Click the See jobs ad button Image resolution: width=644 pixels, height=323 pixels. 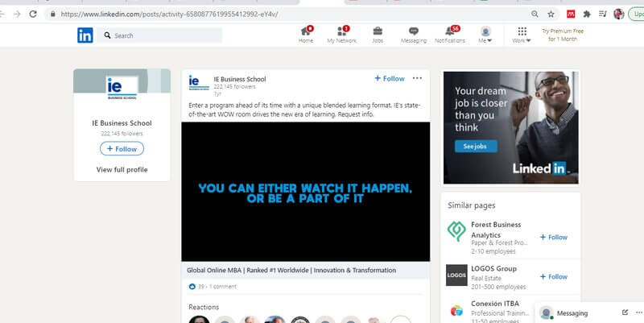point(476,147)
